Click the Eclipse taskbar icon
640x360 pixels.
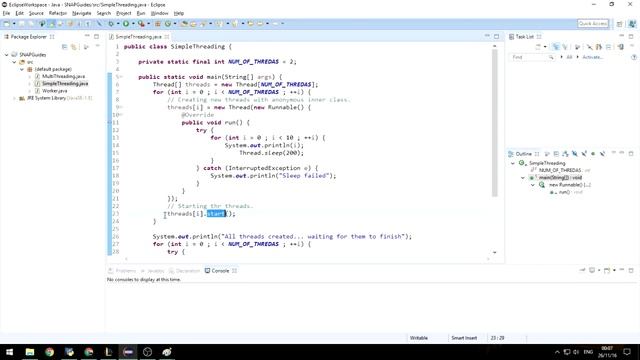click(128, 352)
